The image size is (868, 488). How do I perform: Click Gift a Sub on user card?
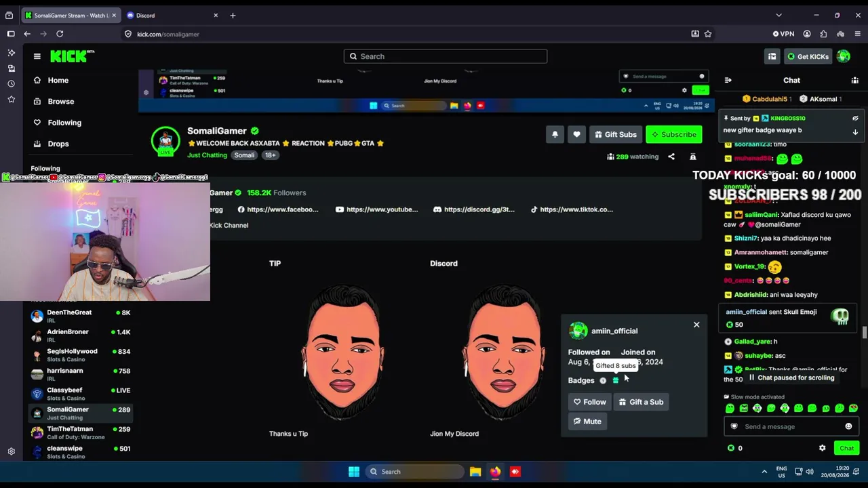click(641, 402)
